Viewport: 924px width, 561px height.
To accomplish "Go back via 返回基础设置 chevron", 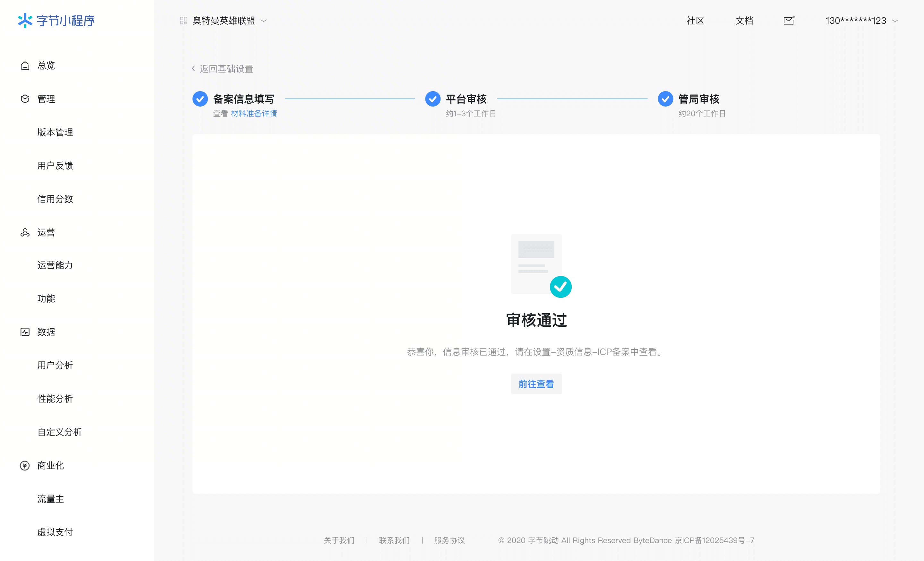I will click(x=193, y=69).
